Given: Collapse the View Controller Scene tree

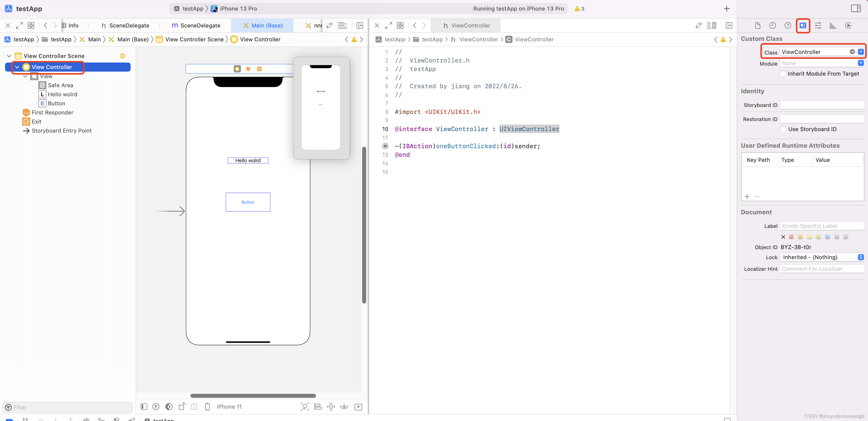Looking at the screenshot, I should 9,56.
